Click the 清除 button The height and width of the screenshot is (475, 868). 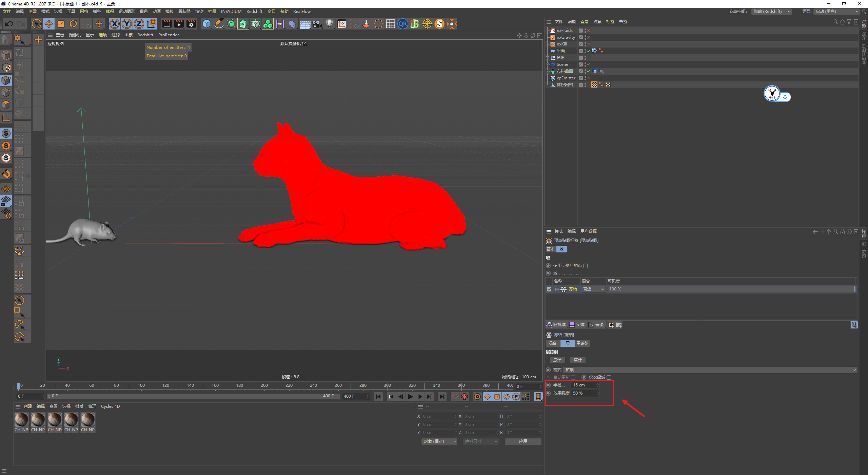(x=577, y=360)
